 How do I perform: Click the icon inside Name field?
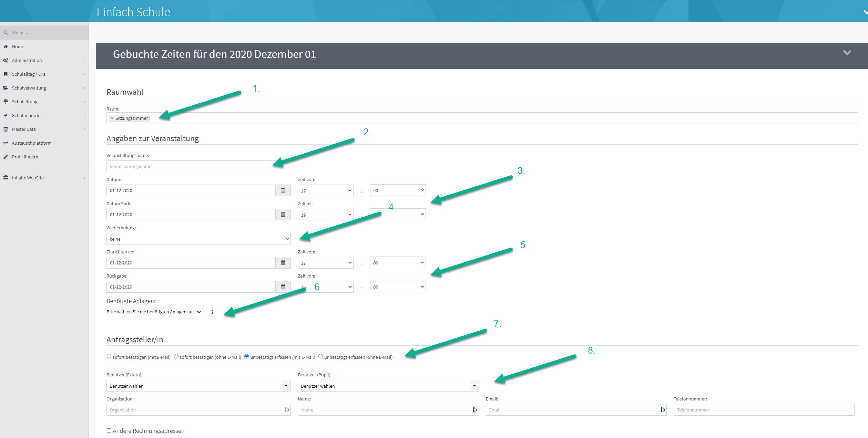point(475,410)
